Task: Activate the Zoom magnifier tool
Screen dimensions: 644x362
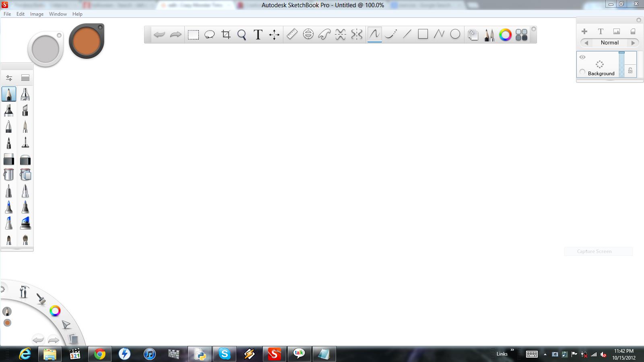Action: pos(242,35)
